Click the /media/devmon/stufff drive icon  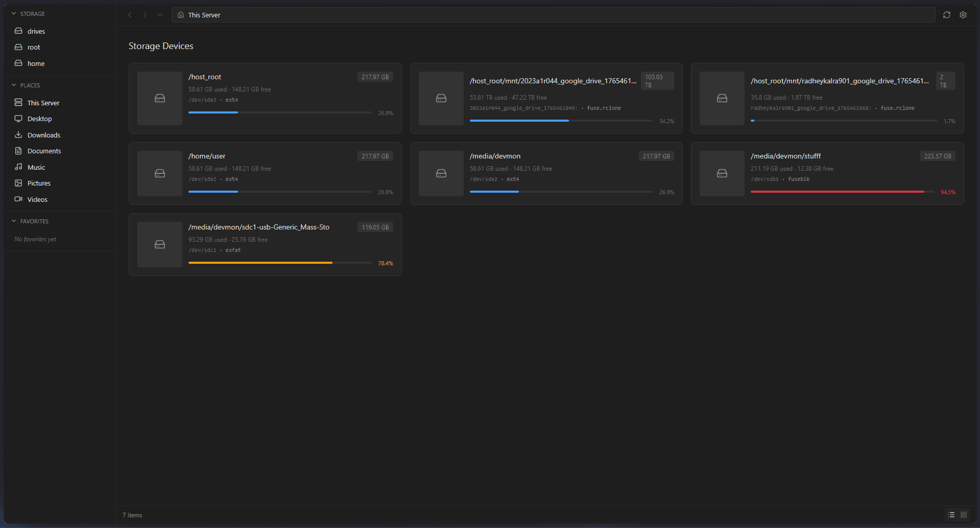pos(722,174)
